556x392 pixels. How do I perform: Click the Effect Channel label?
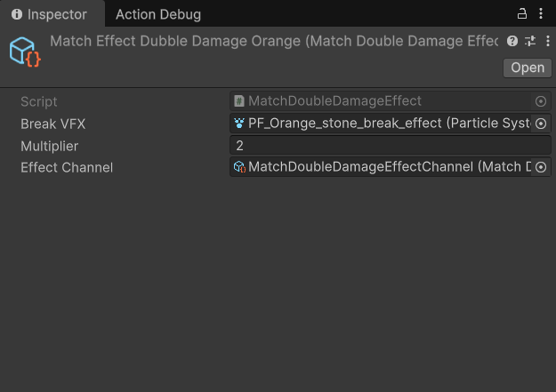point(67,168)
